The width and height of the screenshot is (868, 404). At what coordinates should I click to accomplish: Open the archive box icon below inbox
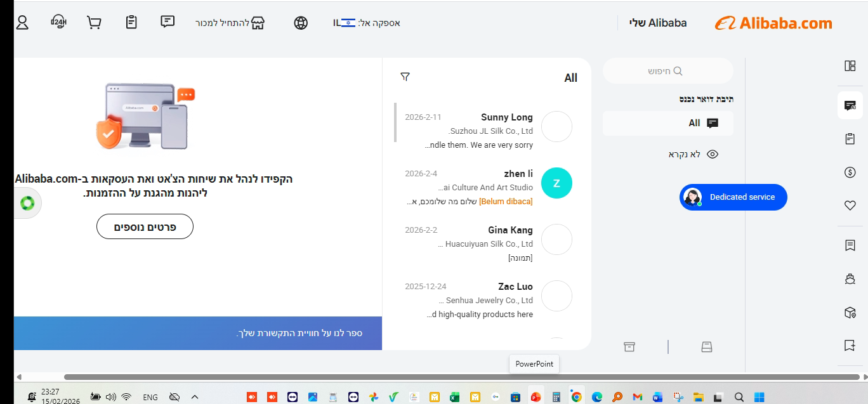click(629, 347)
